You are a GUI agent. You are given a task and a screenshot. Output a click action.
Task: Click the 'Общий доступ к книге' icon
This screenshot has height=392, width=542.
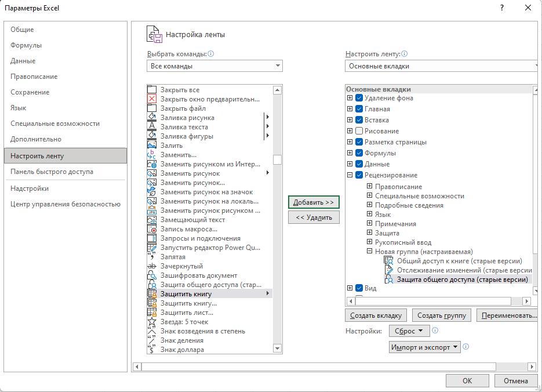(389, 261)
